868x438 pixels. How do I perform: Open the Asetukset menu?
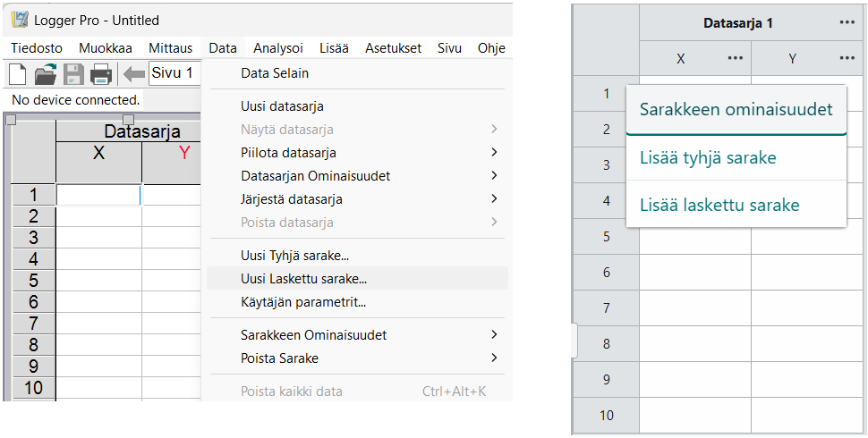(393, 48)
